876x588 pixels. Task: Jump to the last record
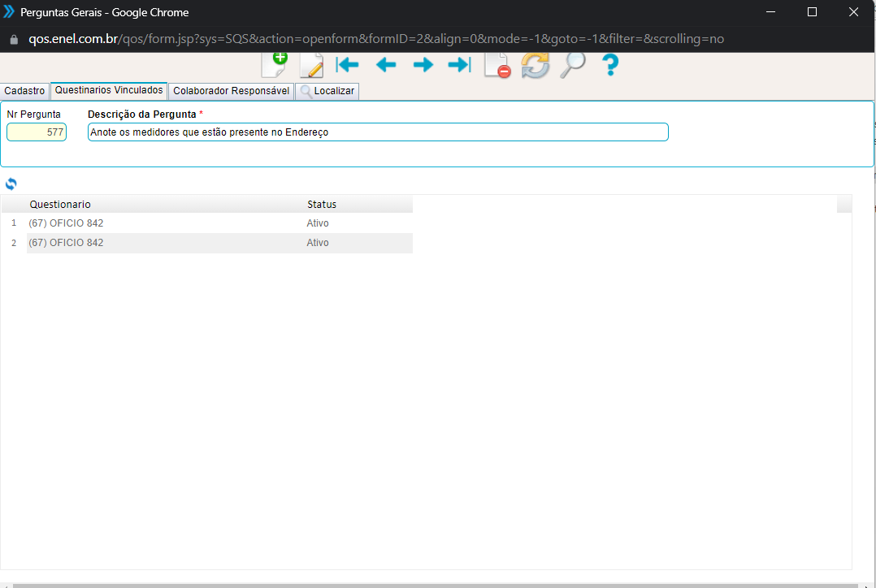459,65
